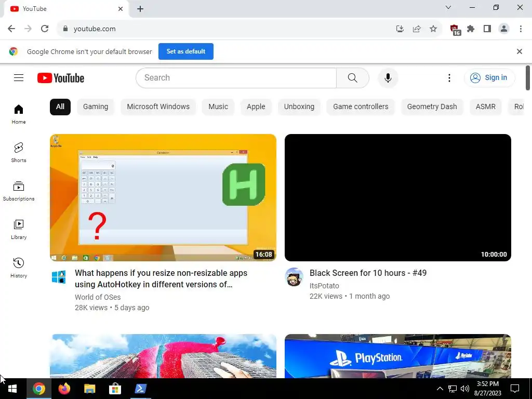Open Library in sidebar

click(x=19, y=230)
